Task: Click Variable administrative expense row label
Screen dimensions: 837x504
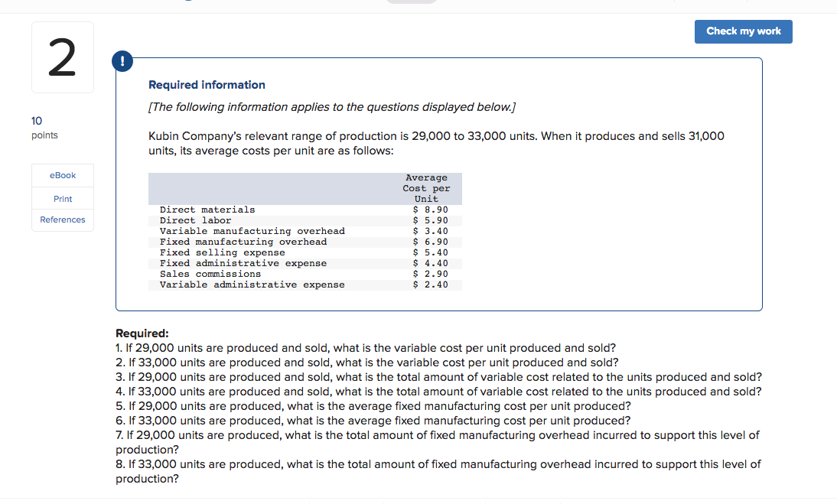Action: point(252,285)
